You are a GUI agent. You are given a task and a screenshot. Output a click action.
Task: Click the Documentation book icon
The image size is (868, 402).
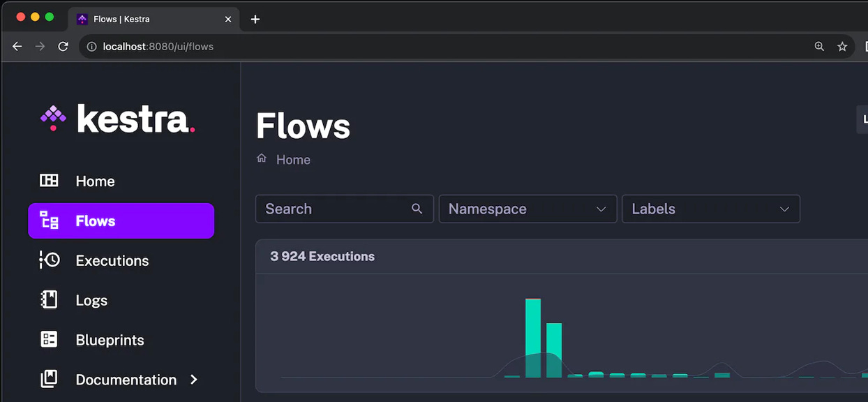tap(49, 380)
